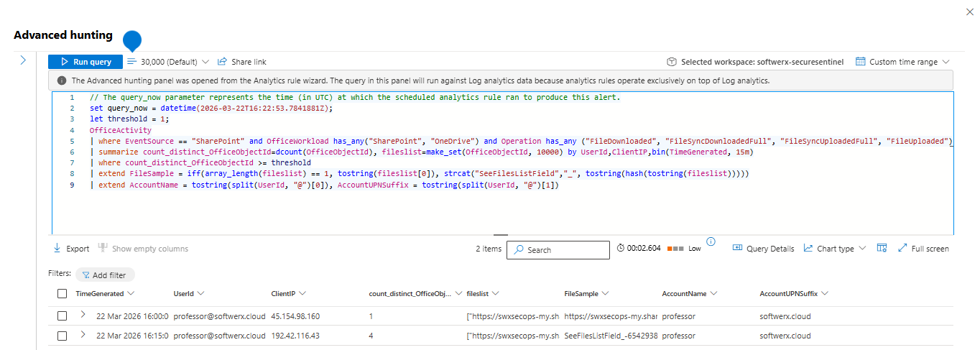980x350 pixels.
Task: Add a filter to results
Action: [105, 275]
